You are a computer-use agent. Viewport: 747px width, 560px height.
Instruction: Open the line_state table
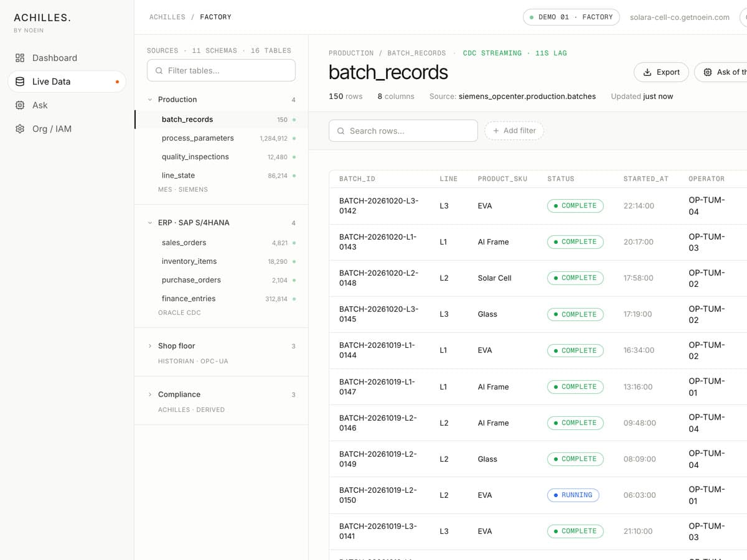(221, 175)
